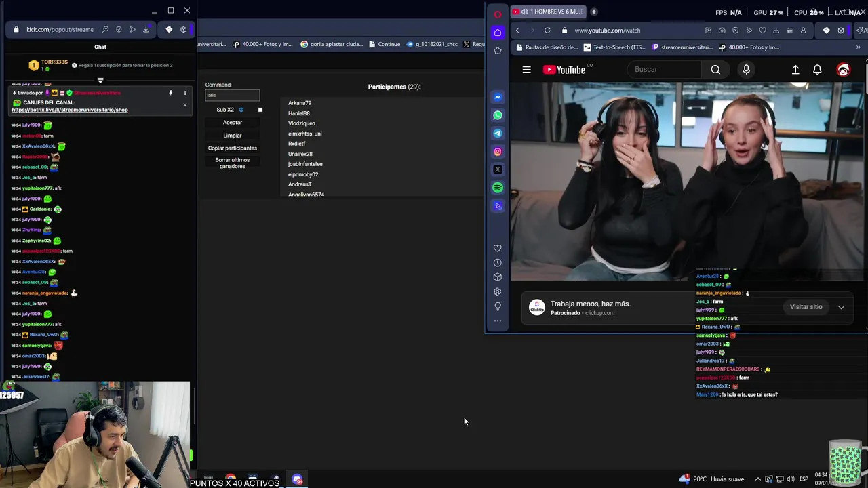Open the pinned message three-dots options
The height and width of the screenshot is (488, 868).
coord(184,93)
